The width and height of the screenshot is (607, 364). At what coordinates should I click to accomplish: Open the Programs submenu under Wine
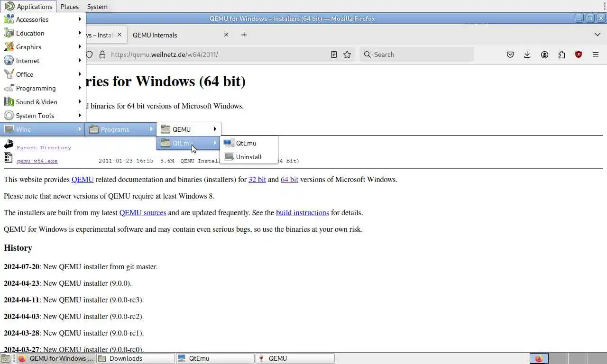point(120,129)
